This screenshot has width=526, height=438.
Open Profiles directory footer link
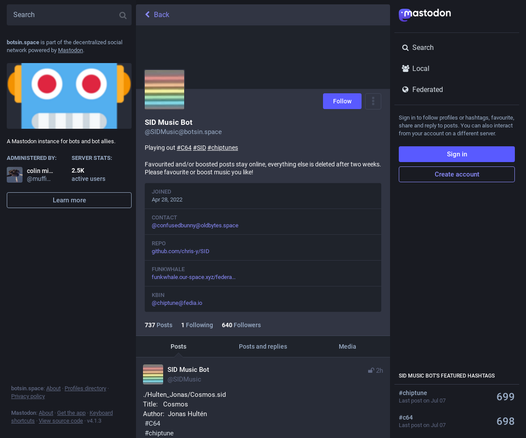[x=85, y=388]
